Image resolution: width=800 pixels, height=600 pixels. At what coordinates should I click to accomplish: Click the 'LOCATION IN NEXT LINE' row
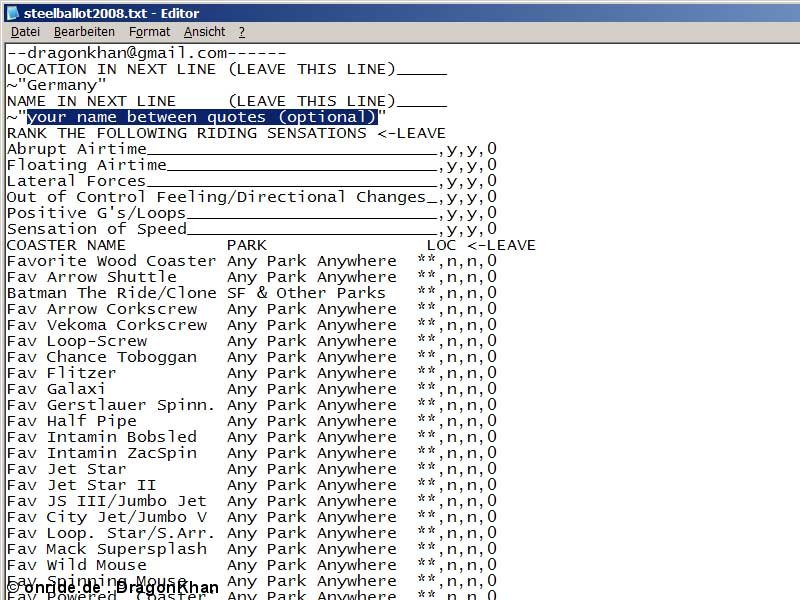point(227,69)
